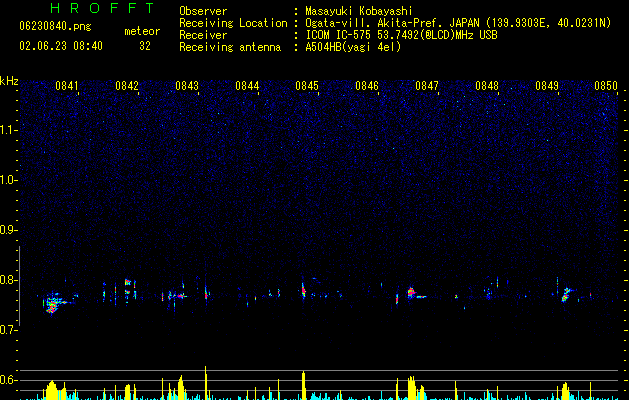629x400 pixels.
Task: Click the yellow intensity bar just before 0845
Action: coord(304,386)
